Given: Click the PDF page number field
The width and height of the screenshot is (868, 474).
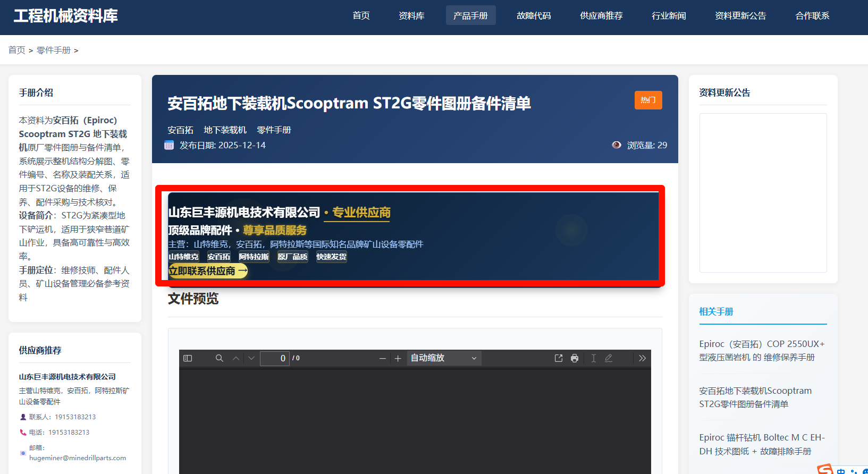Looking at the screenshot, I should [274, 358].
